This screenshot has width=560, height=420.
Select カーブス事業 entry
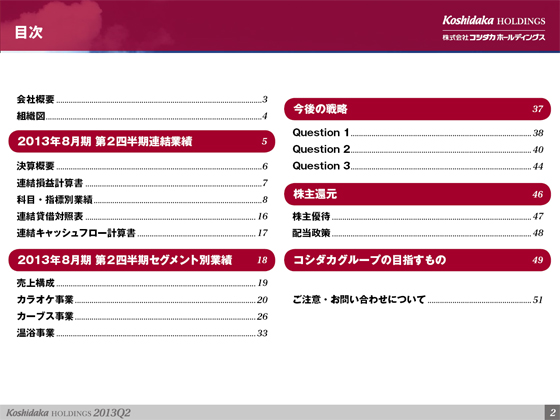pyautogui.click(x=142, y=316)
